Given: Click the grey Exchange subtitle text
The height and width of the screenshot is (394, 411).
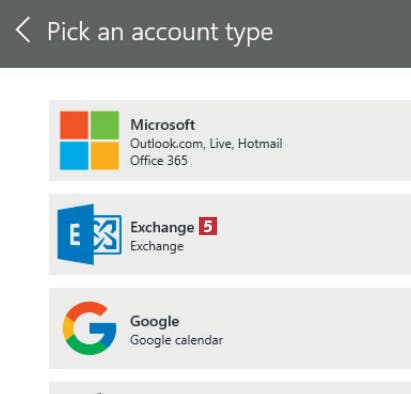Looking at the screenshot, I should (x=157, y=246).
